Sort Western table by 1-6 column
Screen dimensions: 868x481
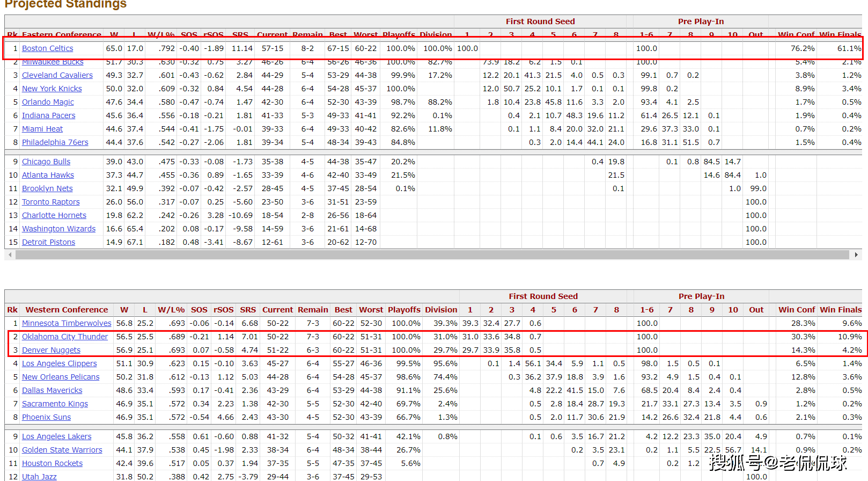(647, 310)
